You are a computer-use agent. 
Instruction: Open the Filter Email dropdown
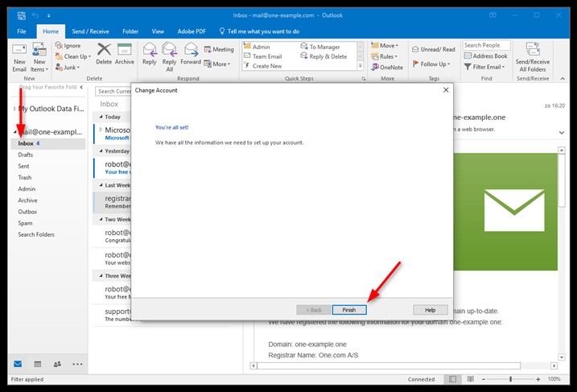click(484, 67)
